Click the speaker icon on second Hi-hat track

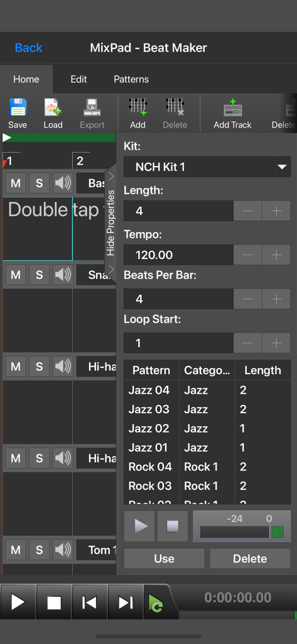click(x=63, y=458)
